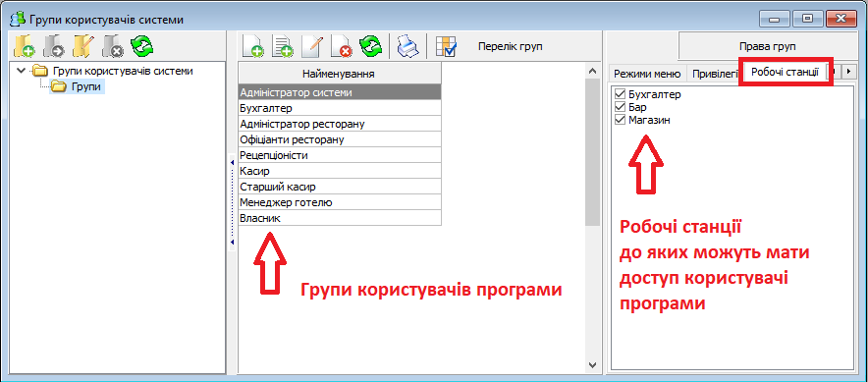Screen dimensions: 868x382
Task: Select the Офіціанти ресторану row
Action: click(x=340, y=139)
